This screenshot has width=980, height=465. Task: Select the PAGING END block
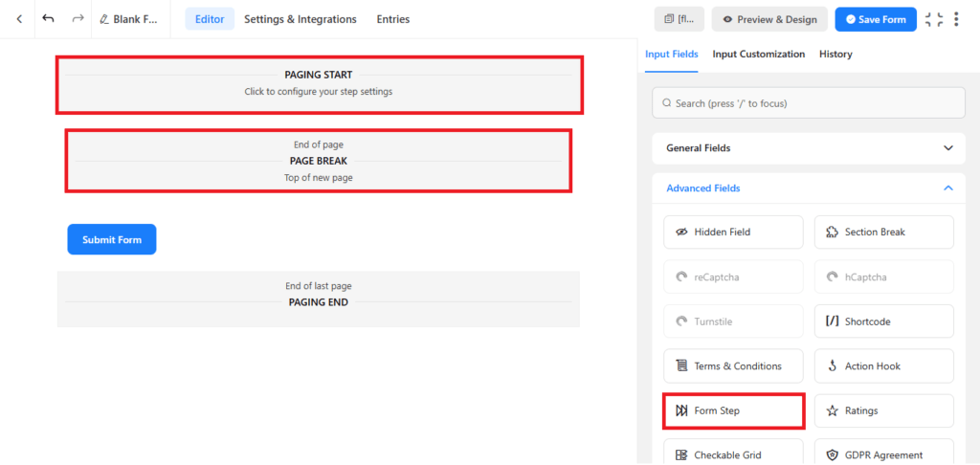(x=319, y=299)
